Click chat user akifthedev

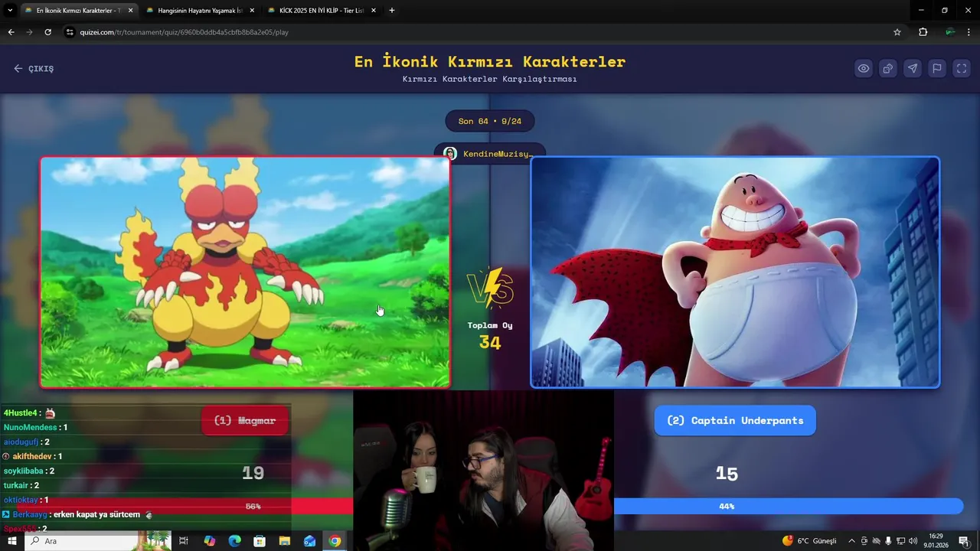(34, 457)
